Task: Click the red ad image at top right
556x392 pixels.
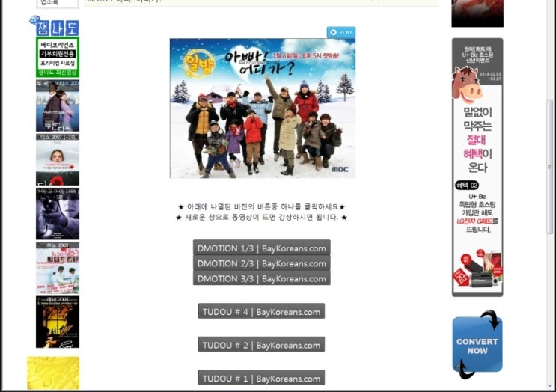Action: click(477, 13)
